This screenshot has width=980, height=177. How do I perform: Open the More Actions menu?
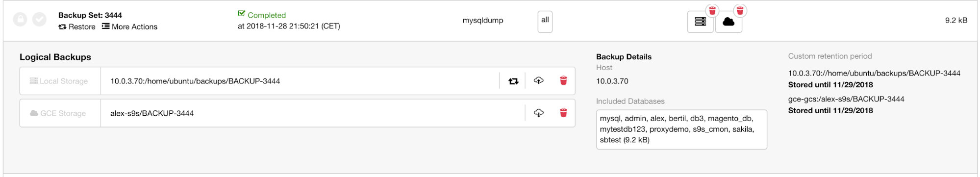click(x=130, y=27)
